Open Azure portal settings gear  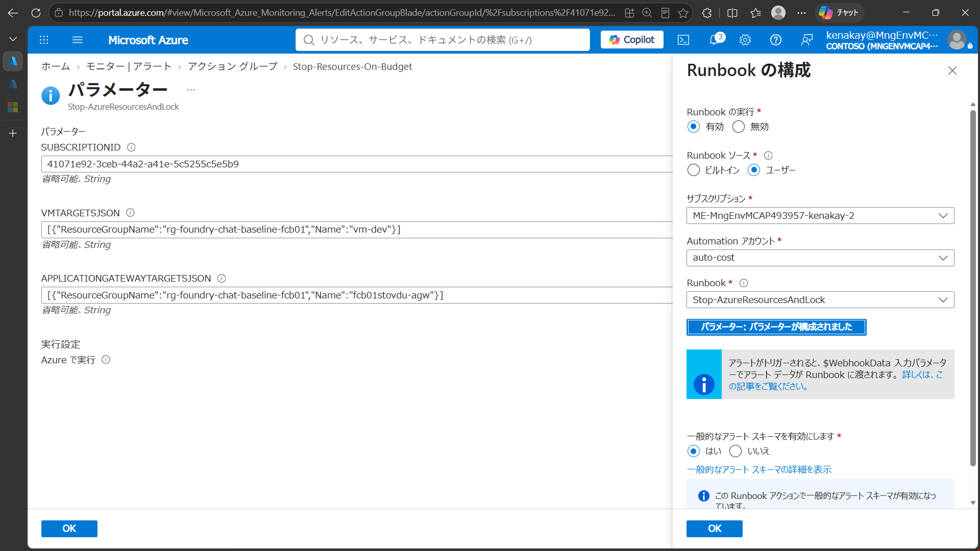pos(745,40)
